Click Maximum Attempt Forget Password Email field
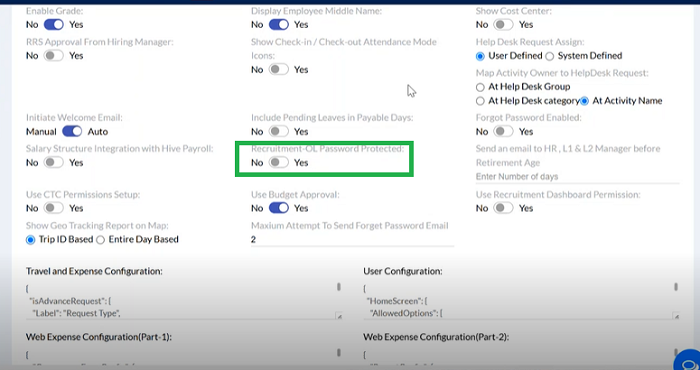The width and height of the screenshot is (700, 370). (x=352, y=240)
